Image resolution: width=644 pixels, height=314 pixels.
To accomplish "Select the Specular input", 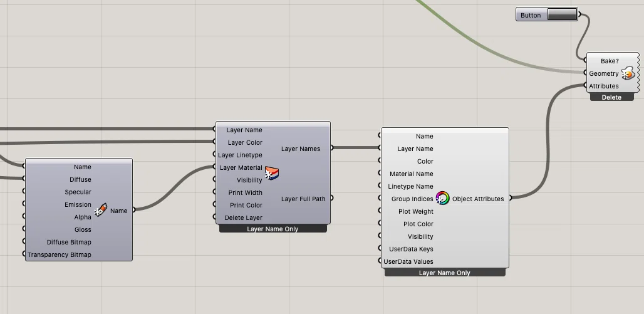I will (78, 192).
